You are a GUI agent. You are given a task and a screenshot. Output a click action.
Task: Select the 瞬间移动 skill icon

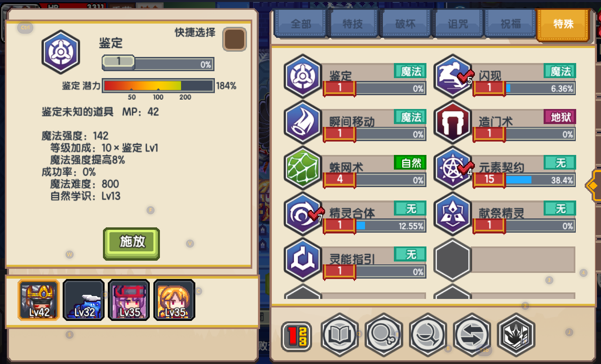pos(303,122)
